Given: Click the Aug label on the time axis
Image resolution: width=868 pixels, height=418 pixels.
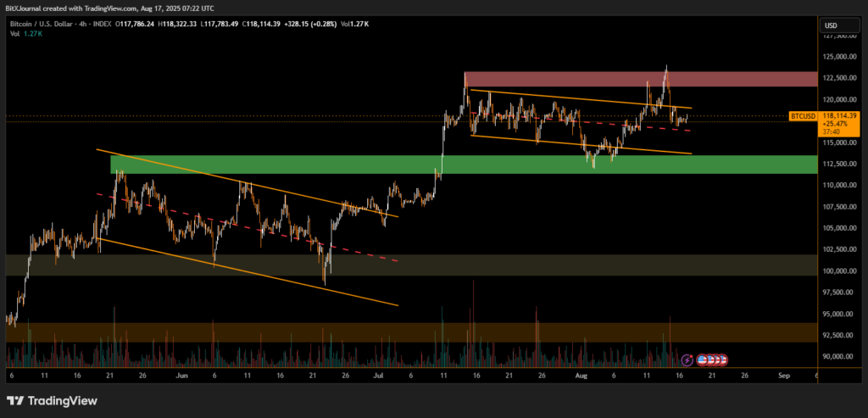Looking at the screenshot, I should [581, 374].
